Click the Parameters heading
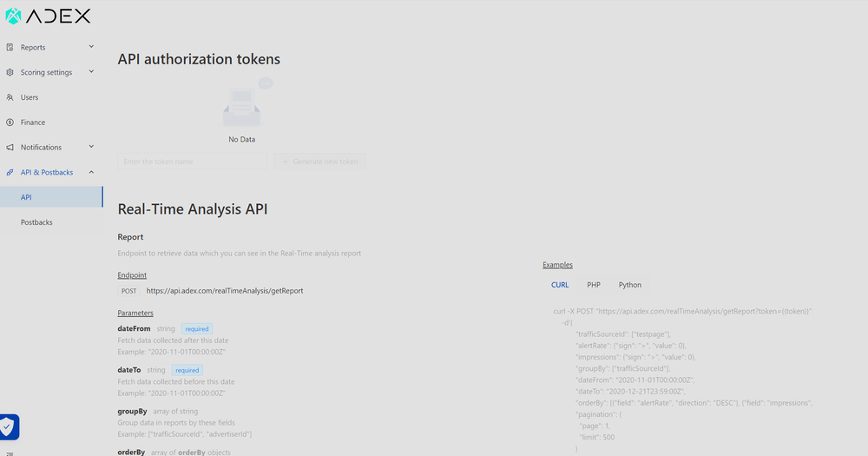This screenshot has width=868, height=456. point(135,313)
